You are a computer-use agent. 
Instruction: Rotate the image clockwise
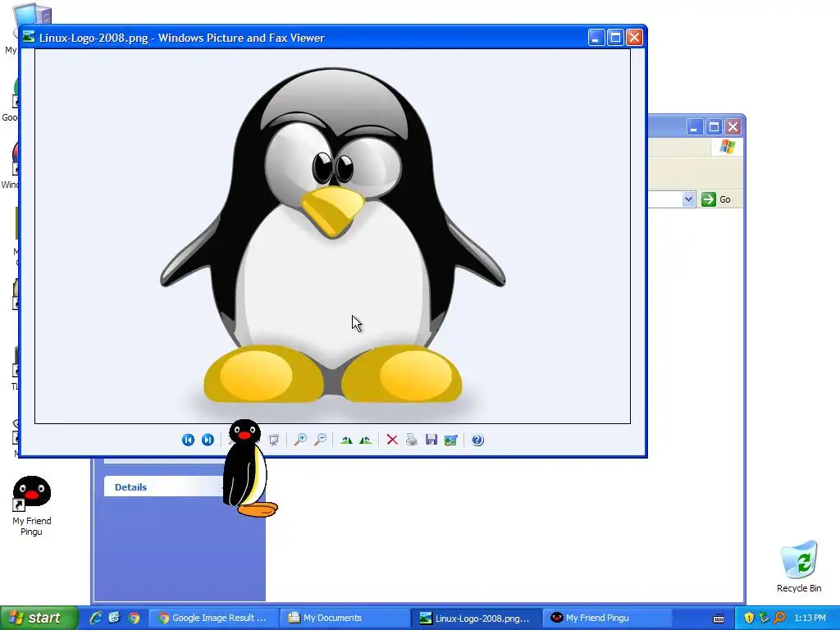point(346,440)
